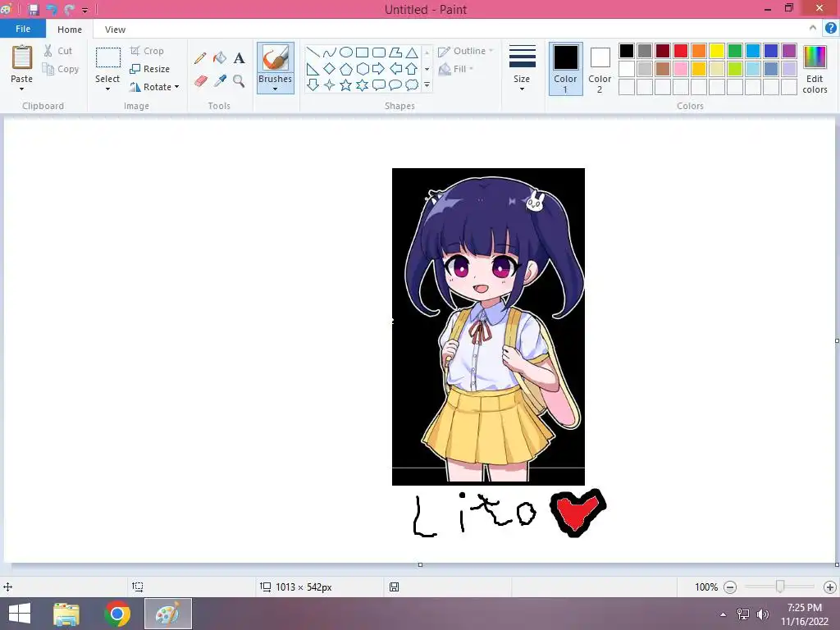Activate Color 1 foreground selector
Viewport: 840px width, 630px height.
pyautogui.click(x=565, y=69)
